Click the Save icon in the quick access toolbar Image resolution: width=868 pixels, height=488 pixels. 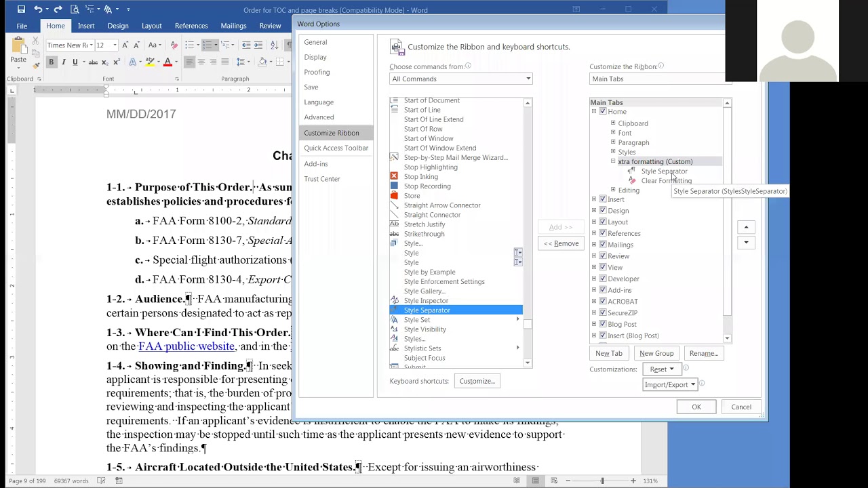click(x=21, y=9)
